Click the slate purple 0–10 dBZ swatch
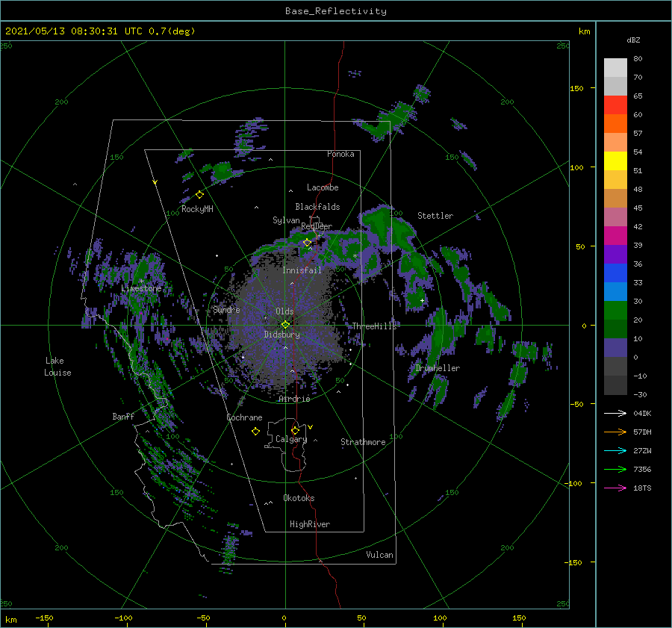 coord(615,348)
